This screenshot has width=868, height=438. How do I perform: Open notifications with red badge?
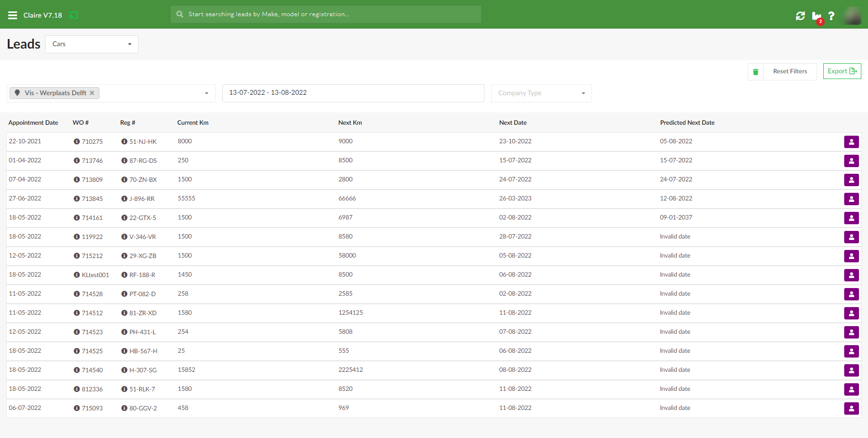pyautogui.click(x=817, y=16)
